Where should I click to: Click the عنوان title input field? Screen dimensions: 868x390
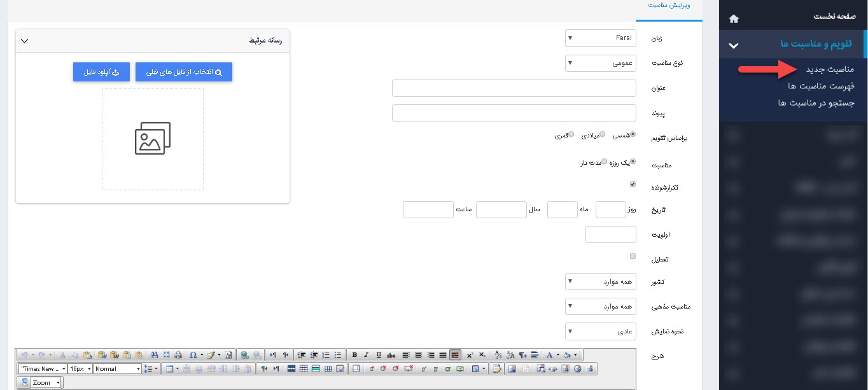tap(514, 88)
